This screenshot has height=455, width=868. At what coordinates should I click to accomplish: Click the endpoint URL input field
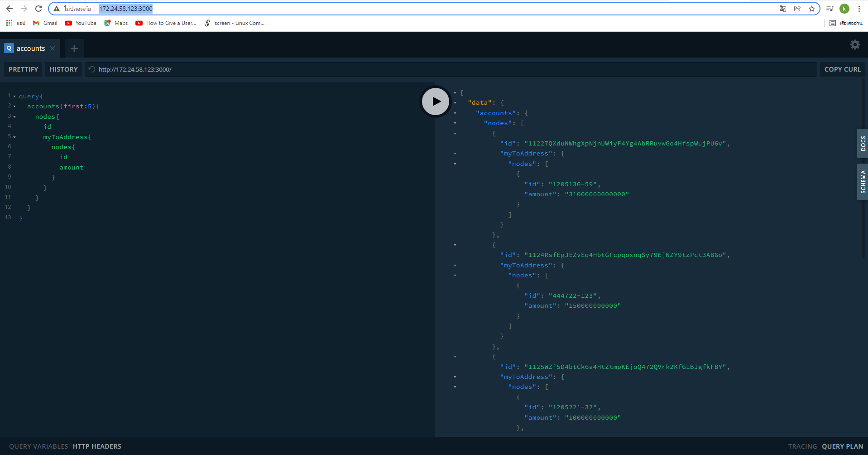317,69
